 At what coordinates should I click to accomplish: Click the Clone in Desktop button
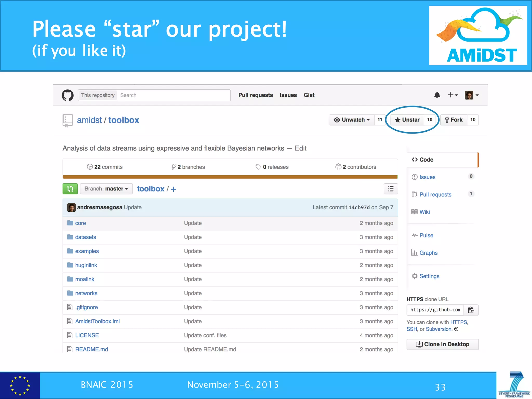[442, 344]
